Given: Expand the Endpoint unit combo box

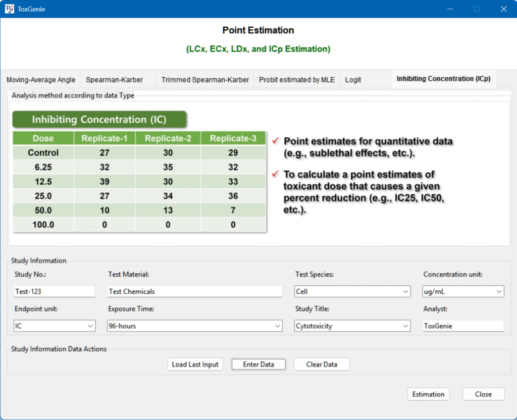Looking at the screenshot, I should (55, 326).
